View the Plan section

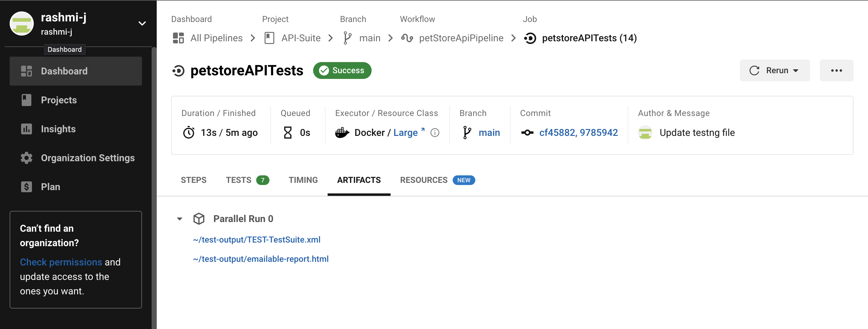click(x=50, y=186)
